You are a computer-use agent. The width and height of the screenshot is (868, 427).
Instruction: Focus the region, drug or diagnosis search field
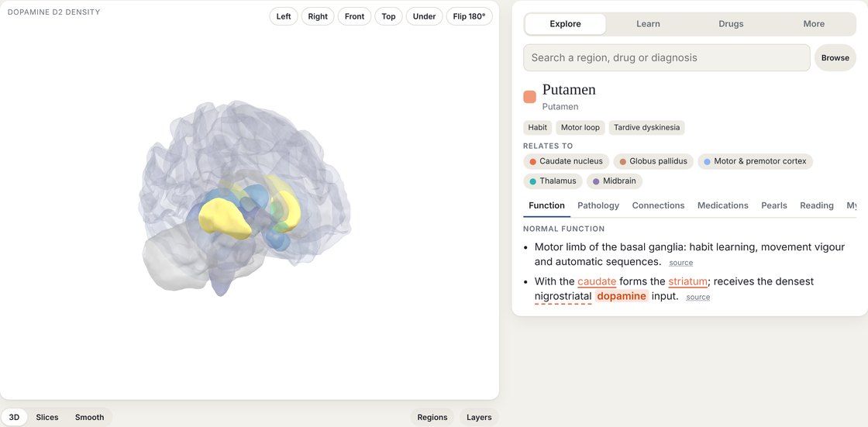click(x=666, y=57)
